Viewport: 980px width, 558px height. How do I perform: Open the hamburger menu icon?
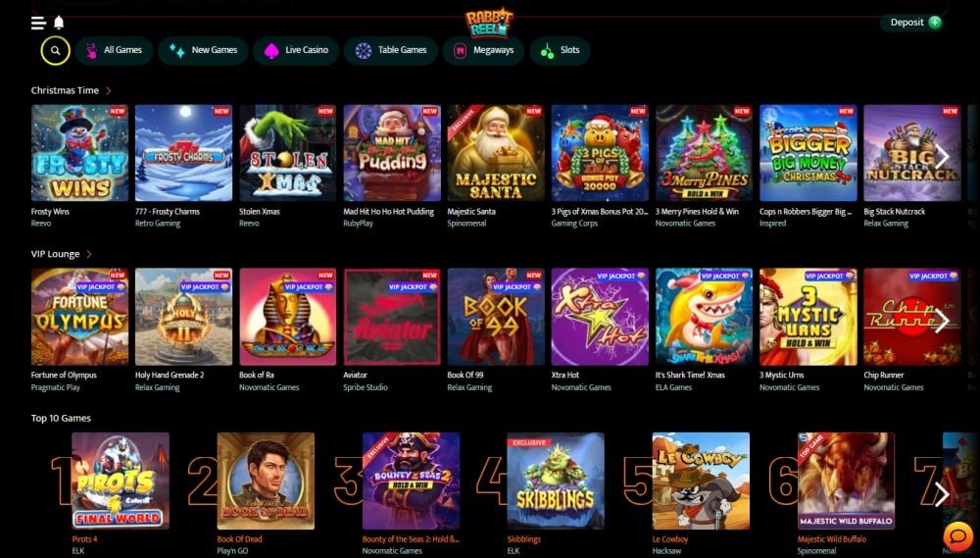(39, 23)
